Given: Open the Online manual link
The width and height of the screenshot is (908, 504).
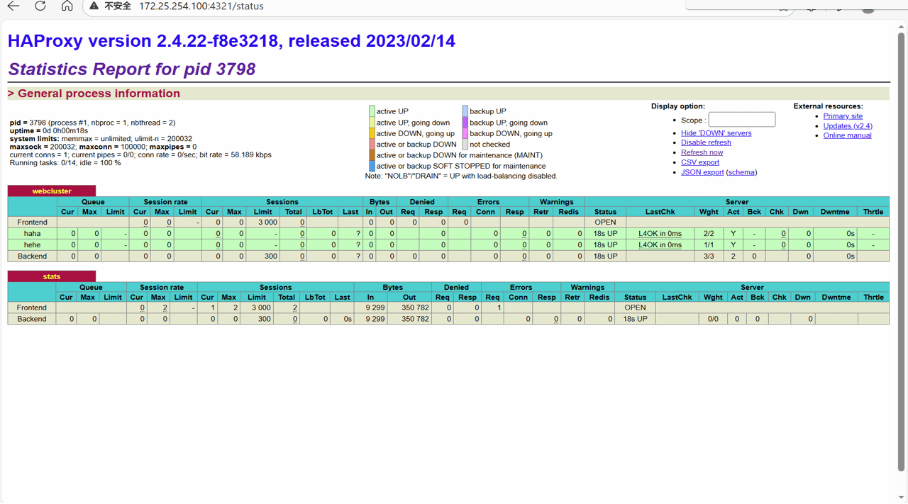Looking at the screenshot, I should [x=847, y=136].
